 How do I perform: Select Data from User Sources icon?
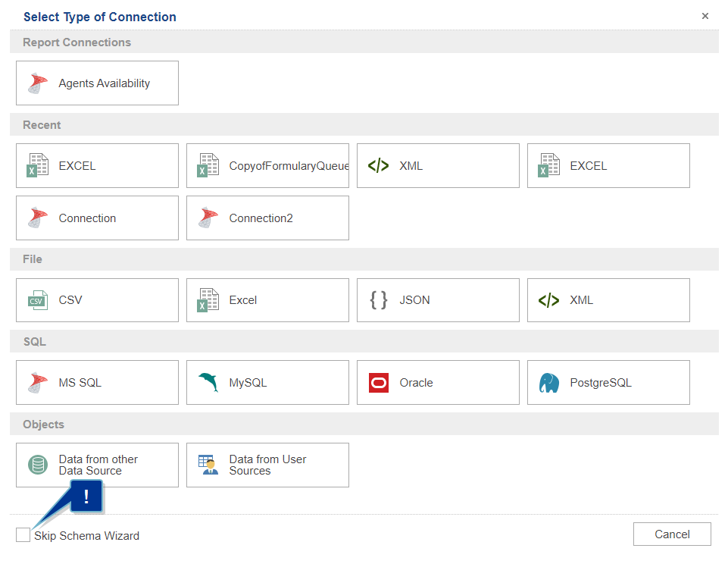point(208,465)
